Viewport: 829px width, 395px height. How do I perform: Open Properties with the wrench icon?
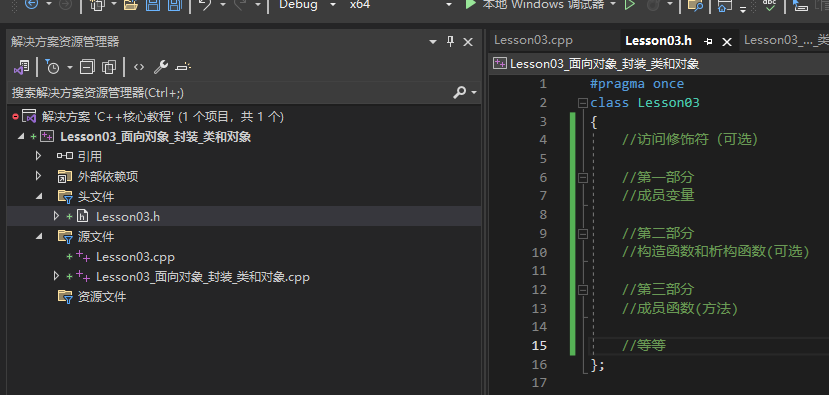coord(160,67)
